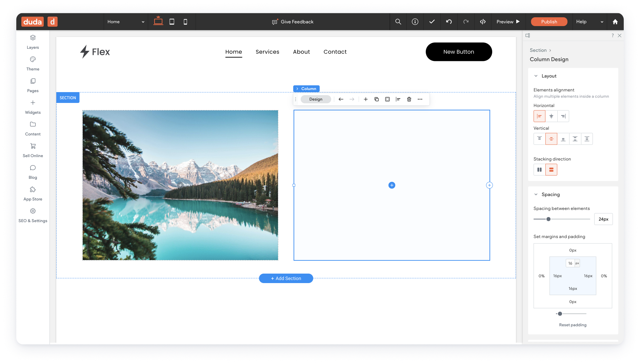The image size is (640, 364).
Task: Open more options ellipsis in column toolbar
Action: coord(420,99)
